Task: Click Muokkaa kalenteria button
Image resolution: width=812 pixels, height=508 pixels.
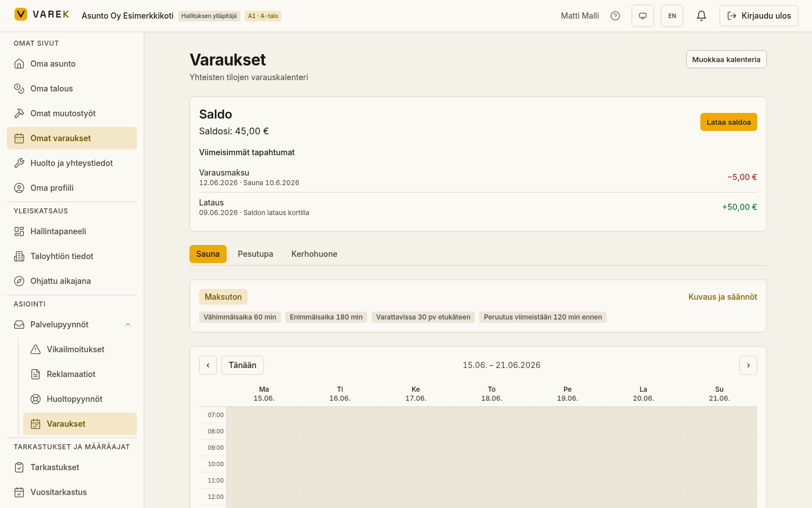Action: pyautogui.click(x=726, y=59)
